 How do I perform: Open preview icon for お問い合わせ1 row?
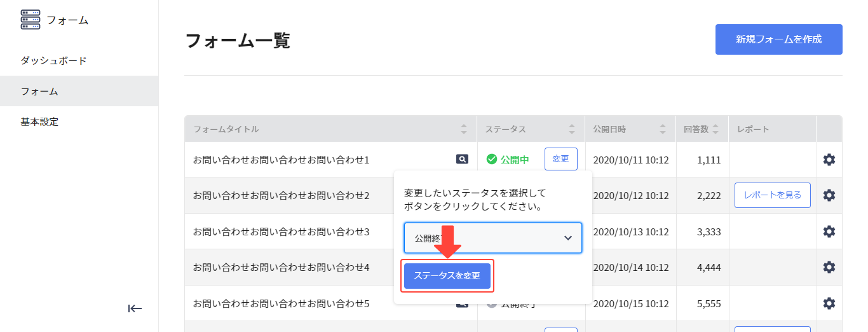[463, 160]
